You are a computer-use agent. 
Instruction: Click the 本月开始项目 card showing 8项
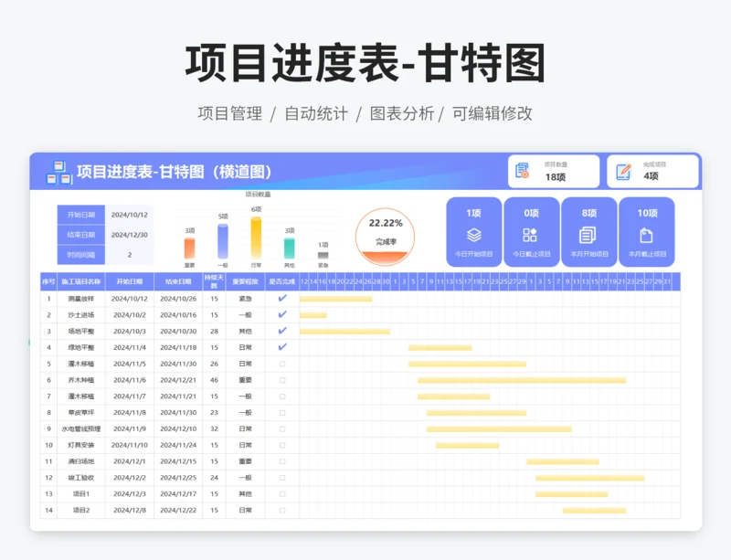(x=589, y=232)
